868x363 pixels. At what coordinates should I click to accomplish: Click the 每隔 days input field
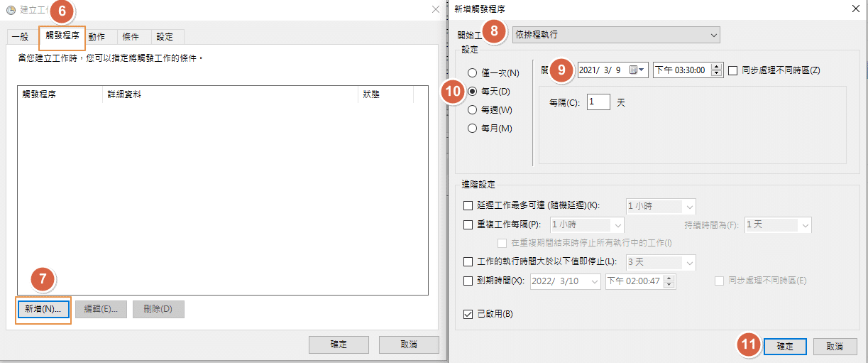point(598,102)
